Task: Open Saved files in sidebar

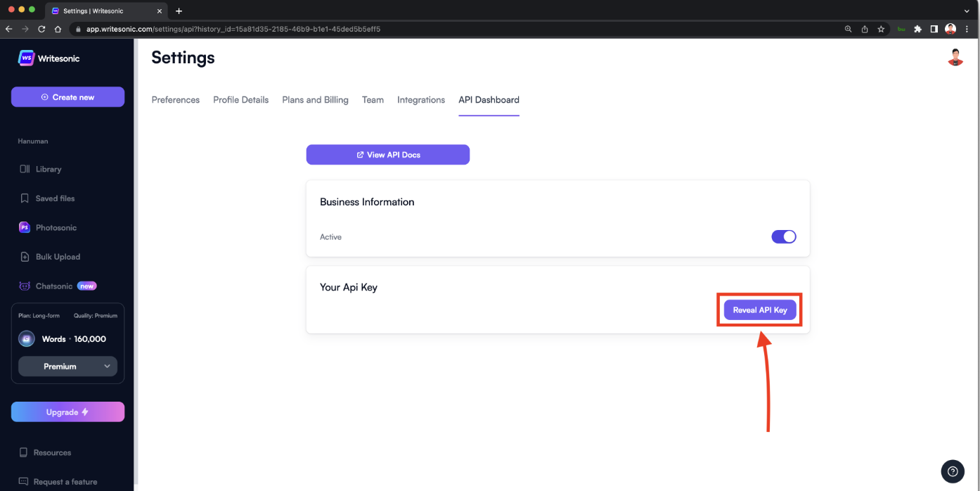Action: tap(55, 198)
